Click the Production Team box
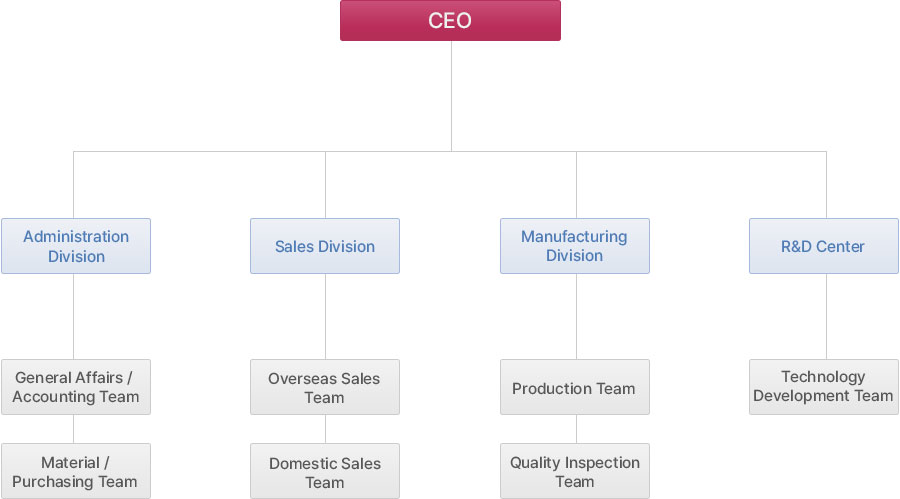The width and height of the screenshot is (900, 499). click(575, 387)
